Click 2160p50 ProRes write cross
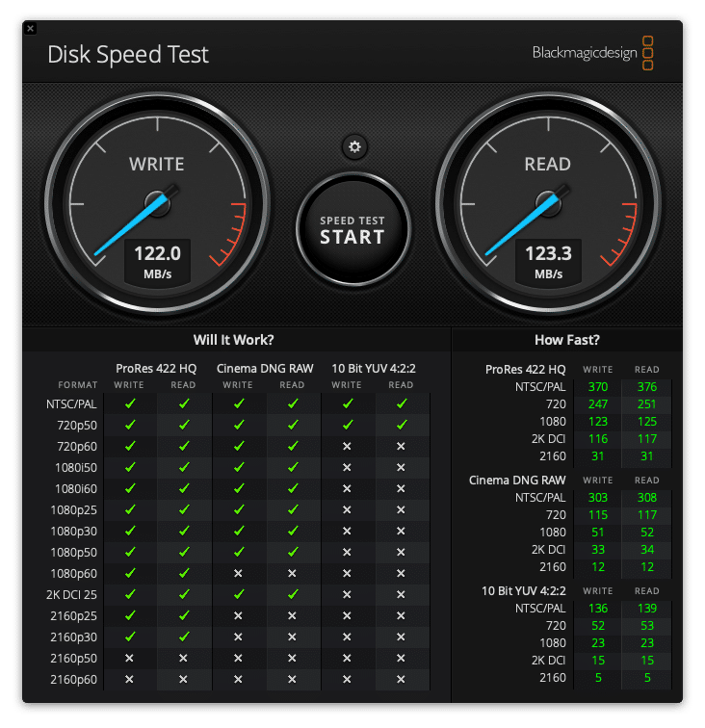Viewport: 705px width, 728px height. [130, 658]
